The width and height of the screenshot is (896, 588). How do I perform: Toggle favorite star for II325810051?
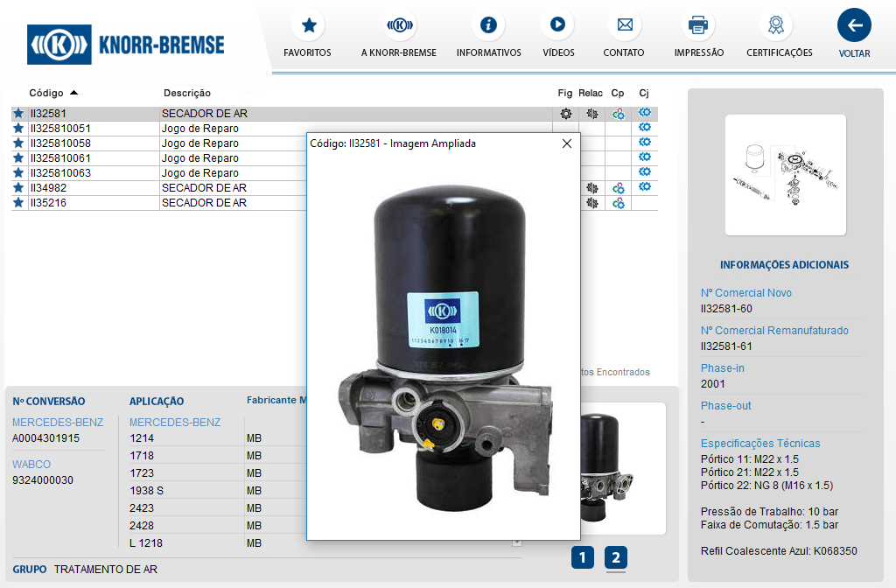coord(18,129)
